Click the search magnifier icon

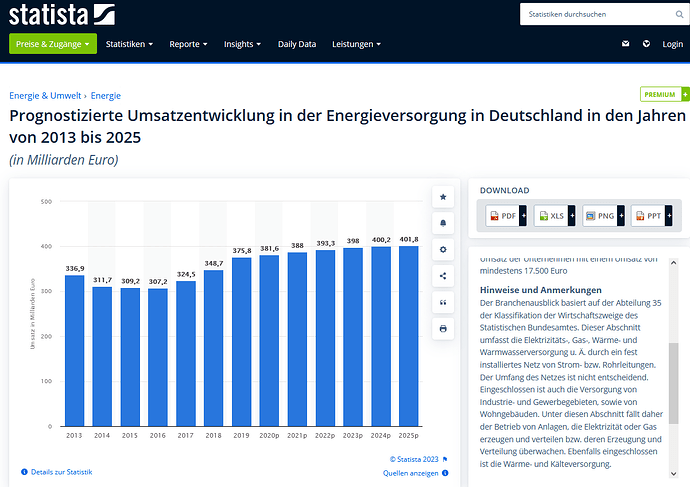pos(679,15)
